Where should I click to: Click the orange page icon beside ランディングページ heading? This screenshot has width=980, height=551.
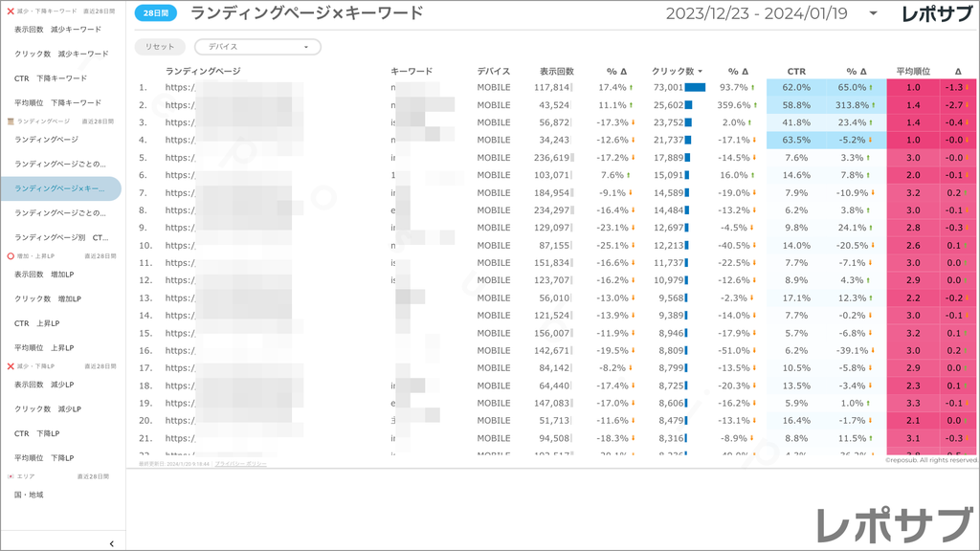coord(10,121)
